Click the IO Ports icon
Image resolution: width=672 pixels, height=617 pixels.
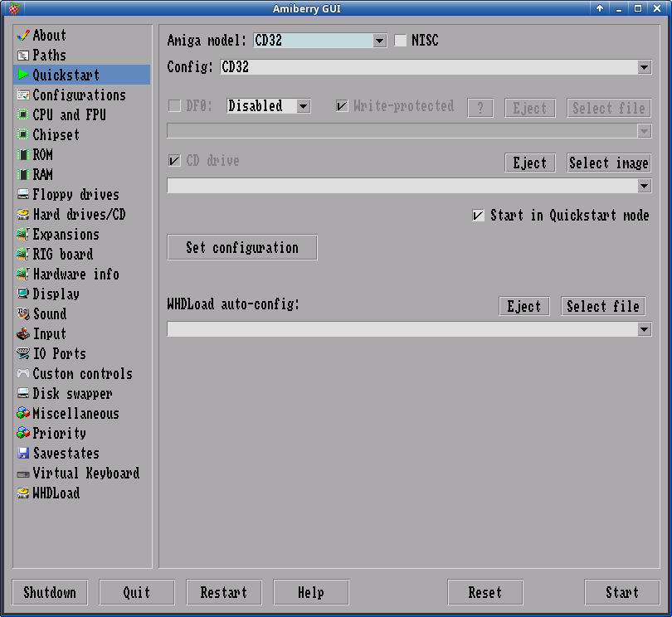[22, 353]
